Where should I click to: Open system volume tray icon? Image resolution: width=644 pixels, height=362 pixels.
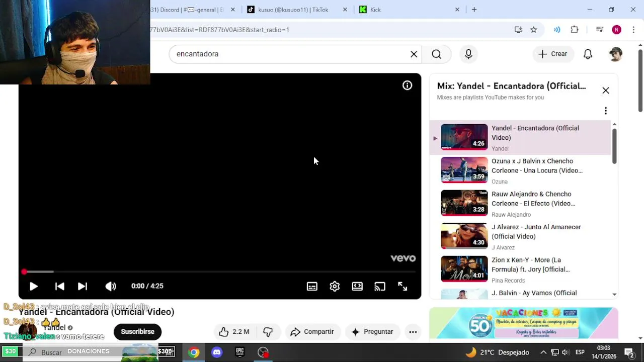click(x=566, y=352)
